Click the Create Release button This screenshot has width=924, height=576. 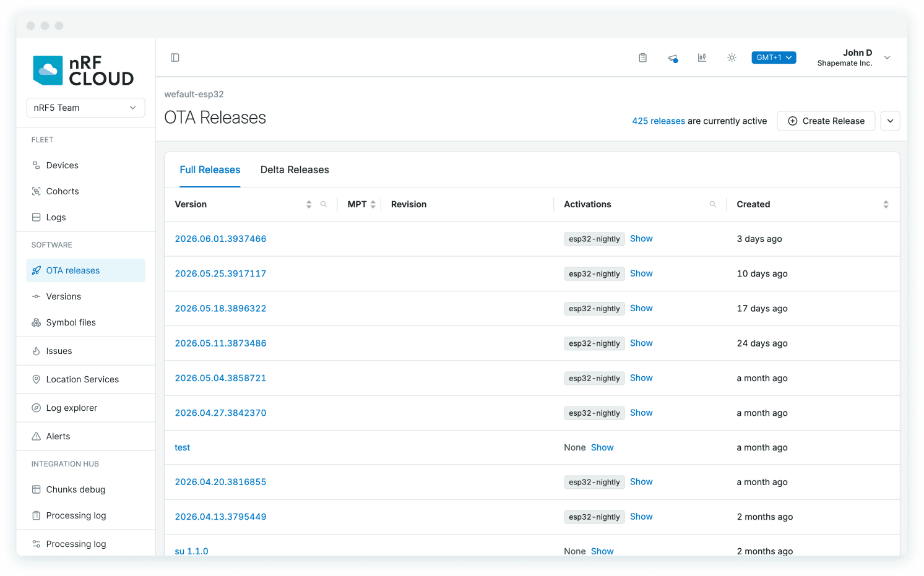click(826, 121)
